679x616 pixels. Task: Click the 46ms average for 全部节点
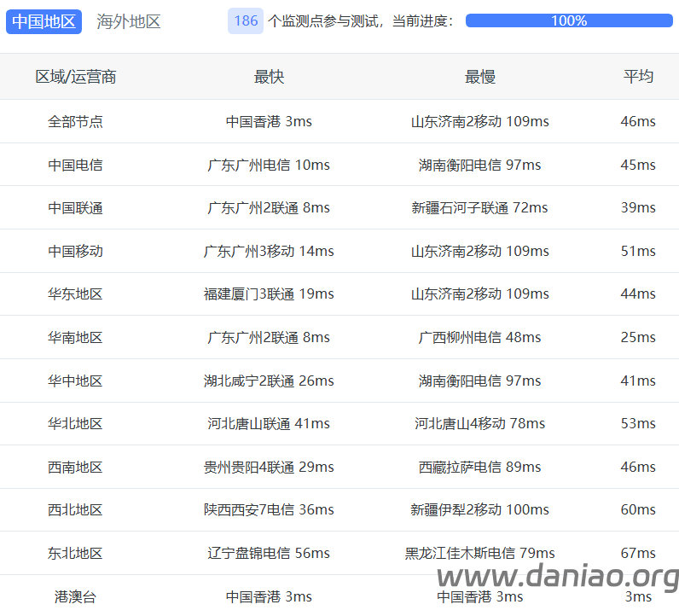(638, 121)
